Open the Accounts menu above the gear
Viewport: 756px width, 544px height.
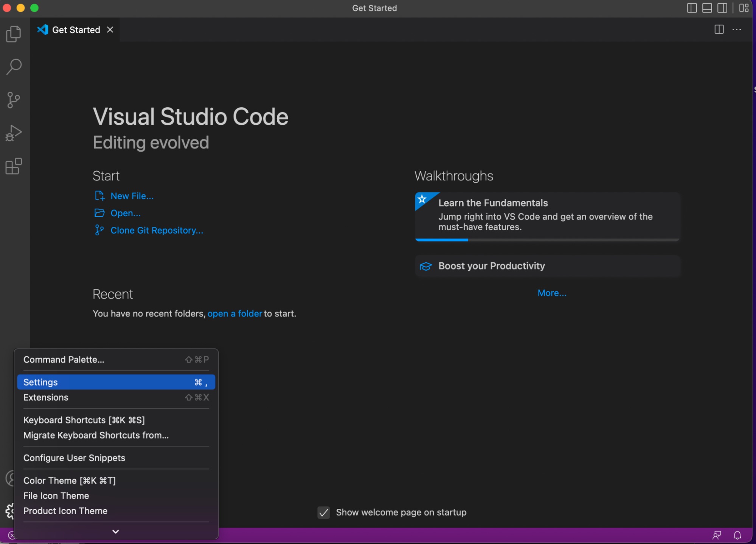(11, 478)
